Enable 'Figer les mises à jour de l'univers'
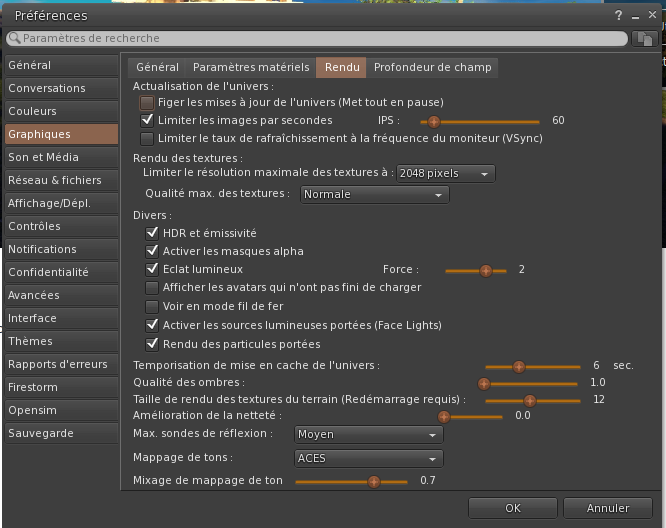 [148, 102]
